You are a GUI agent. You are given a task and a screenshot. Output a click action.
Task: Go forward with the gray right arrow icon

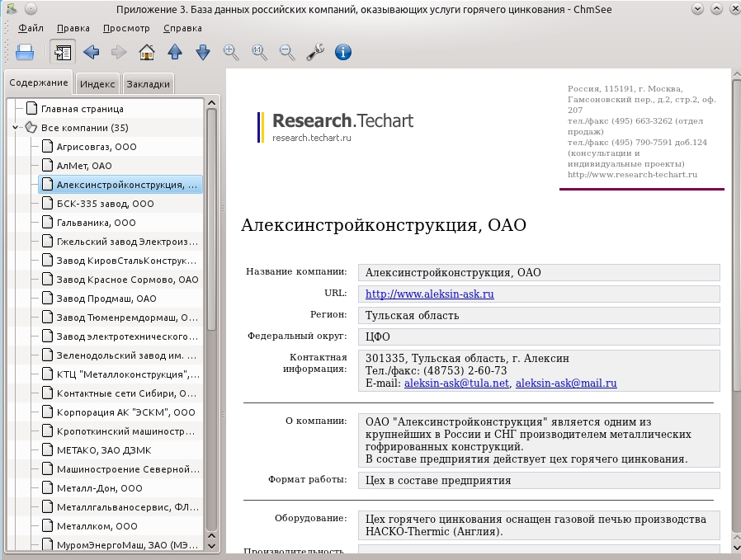[x=119, y=52]
